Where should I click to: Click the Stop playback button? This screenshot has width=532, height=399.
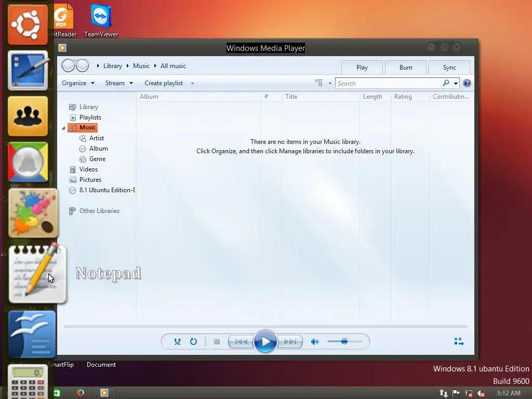(x=217, y=342)
